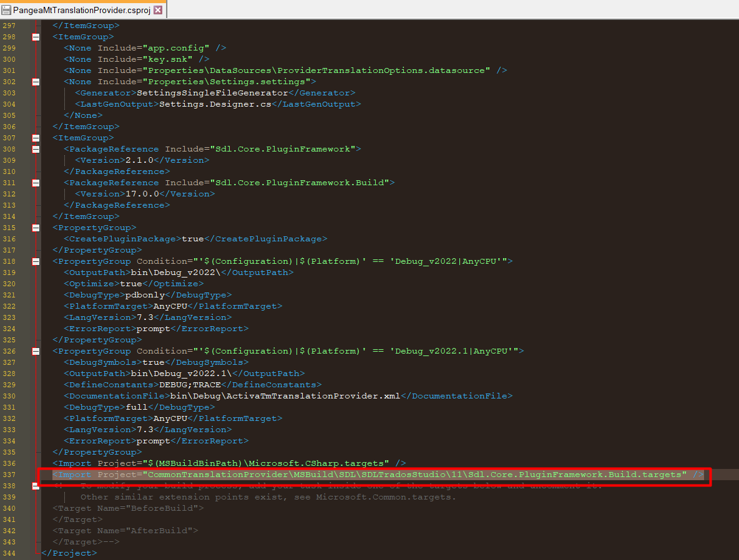739x560 pixels.
Task: Collapse the Debug_v2022 PropertyGroup fold icon
Action: coord(36,261)
